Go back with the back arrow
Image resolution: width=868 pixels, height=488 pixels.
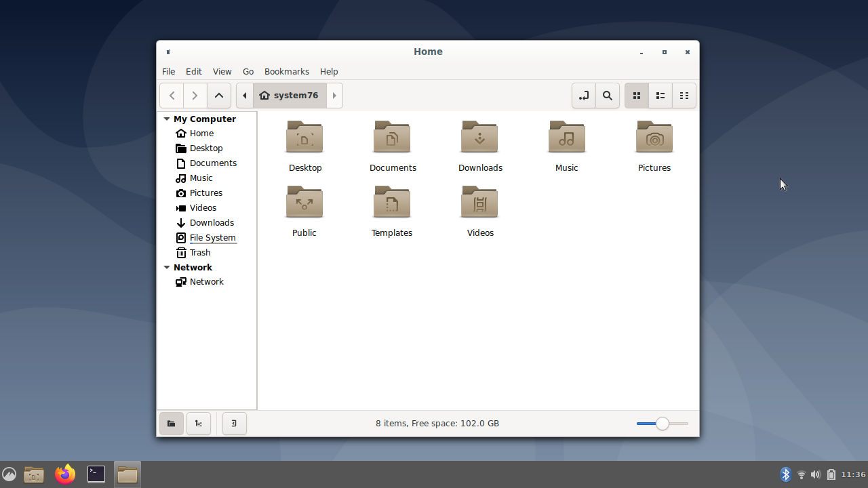point(172,96)
